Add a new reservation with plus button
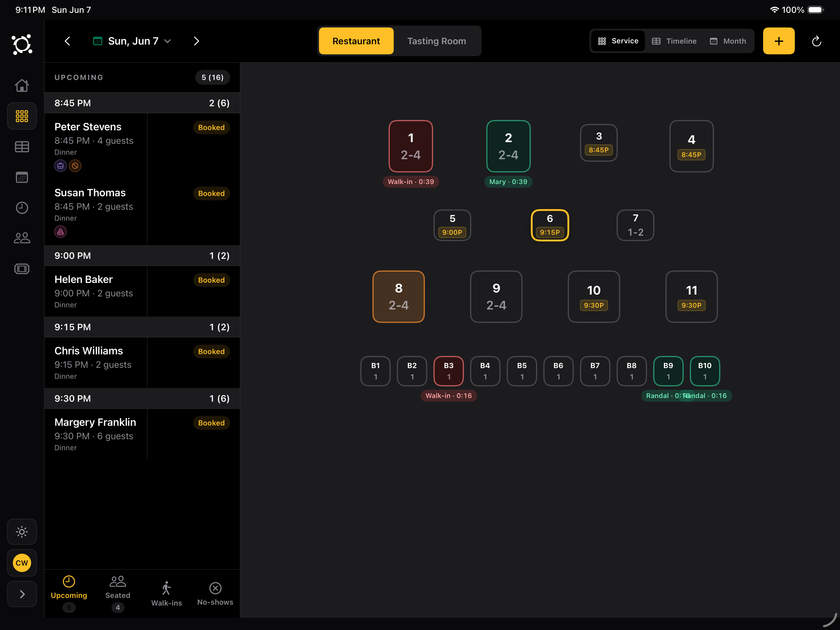This screenshot has height=630, width=840. point(778,41)
